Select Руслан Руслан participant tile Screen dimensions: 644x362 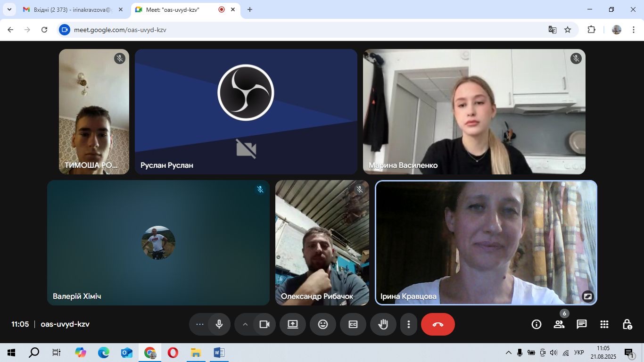click(246, 112)
